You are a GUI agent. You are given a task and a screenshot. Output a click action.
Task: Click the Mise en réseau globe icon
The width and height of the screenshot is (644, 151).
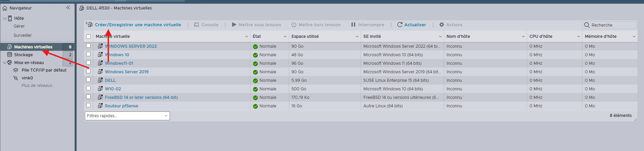point(10,62)
